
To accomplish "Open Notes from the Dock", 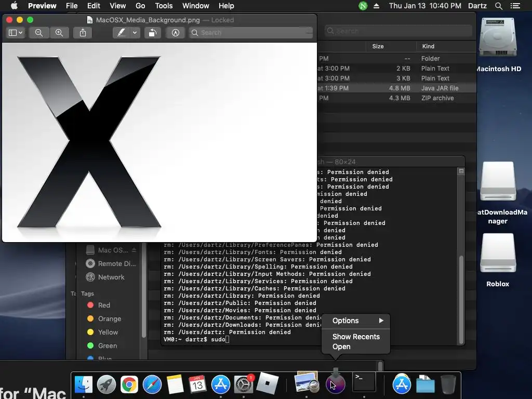I will pos(175,384).
